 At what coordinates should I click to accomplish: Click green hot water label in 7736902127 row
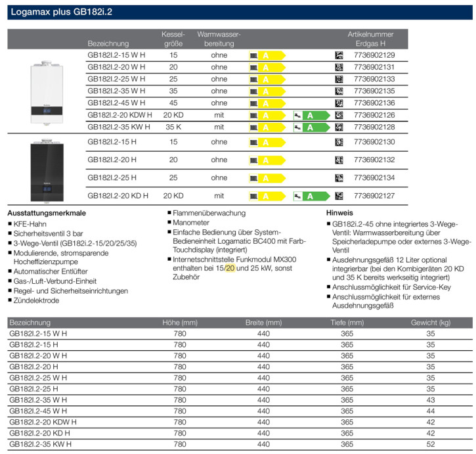(x=312, y=196)
